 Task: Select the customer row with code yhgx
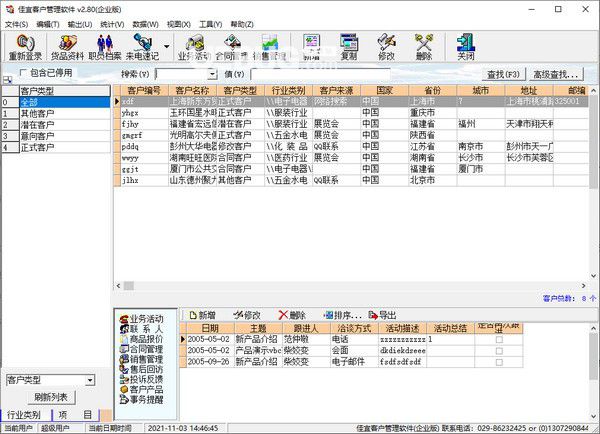[x=351, y=113]
